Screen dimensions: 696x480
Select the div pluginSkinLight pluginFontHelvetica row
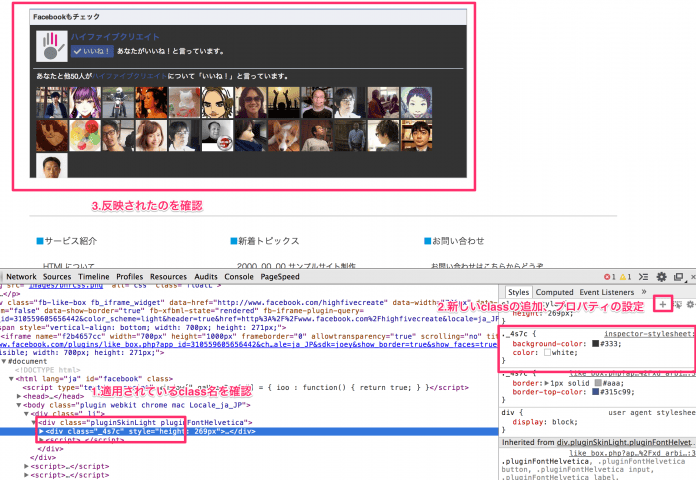146,422
